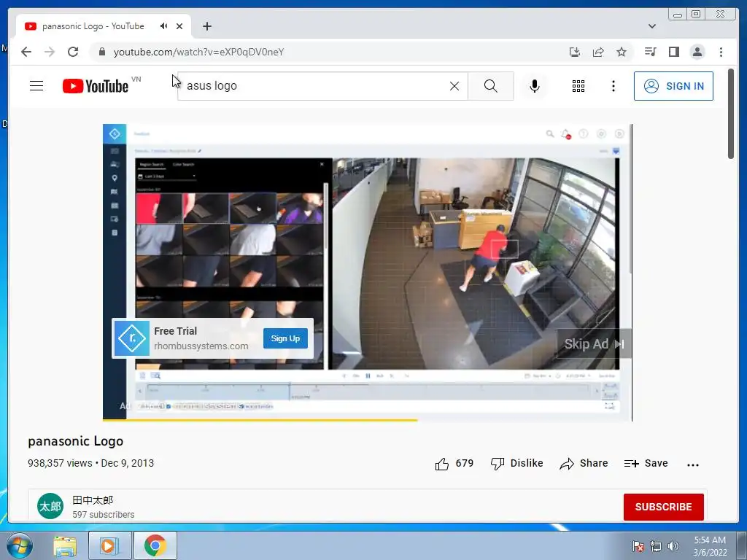Open the YouTube apps grid icon
The width and height of the screenshot is (747, 560).
click(x=578, y=86)
